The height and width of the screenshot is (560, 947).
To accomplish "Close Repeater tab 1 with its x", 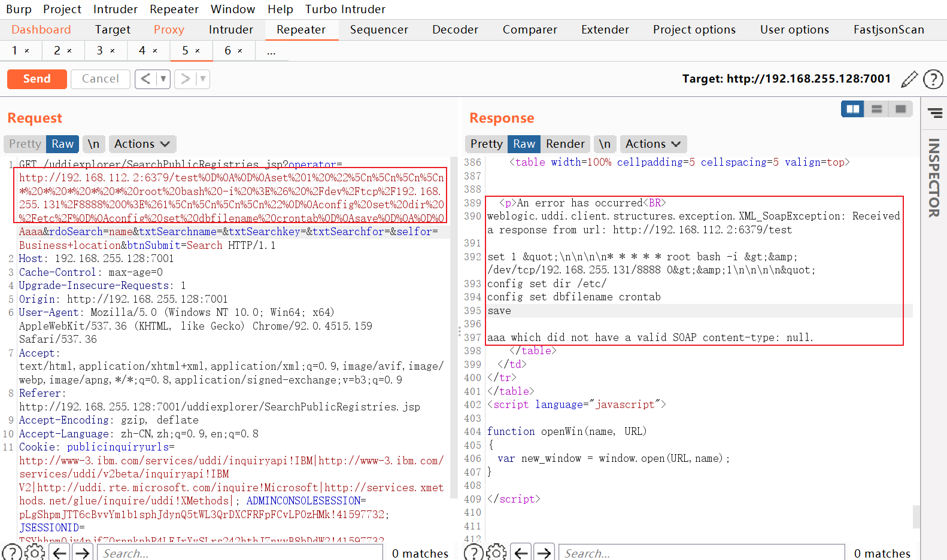I will click(x=27, y=51).
